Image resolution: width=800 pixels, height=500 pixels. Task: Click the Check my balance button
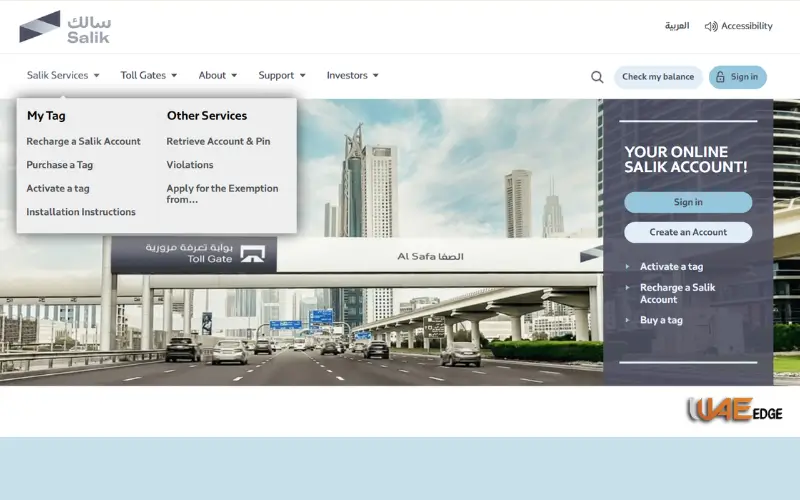tap(658, 77)
